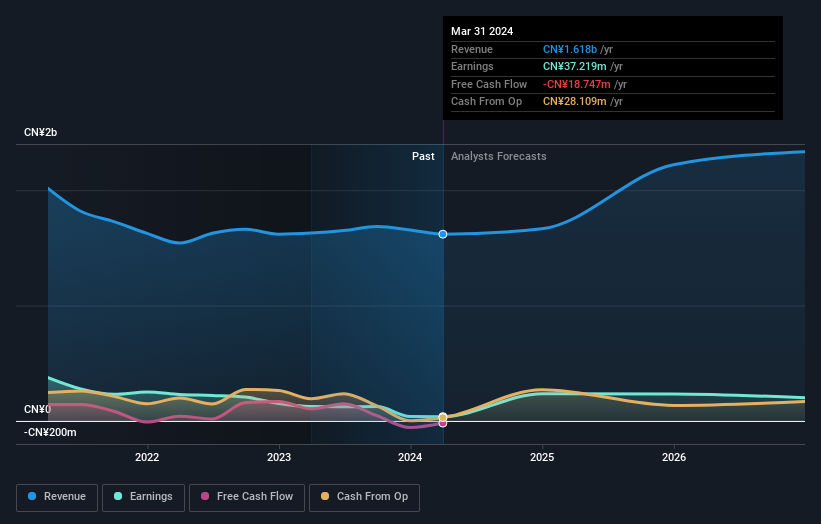Click the Cash From Op row label in tooltip
Image resolution: width=821 pixels, height=524 pixels.
pyautogui.click(x=486, y=102)
